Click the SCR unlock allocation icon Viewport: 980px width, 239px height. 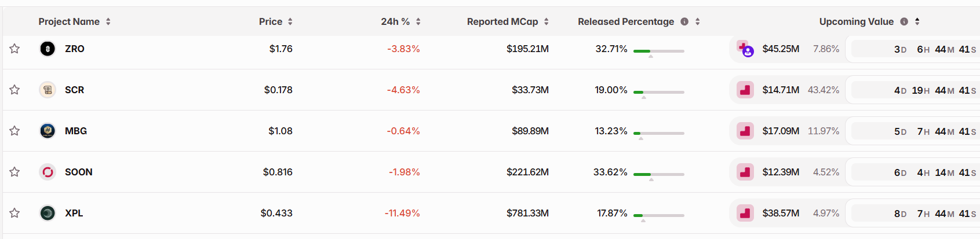[x=745, y=90]
